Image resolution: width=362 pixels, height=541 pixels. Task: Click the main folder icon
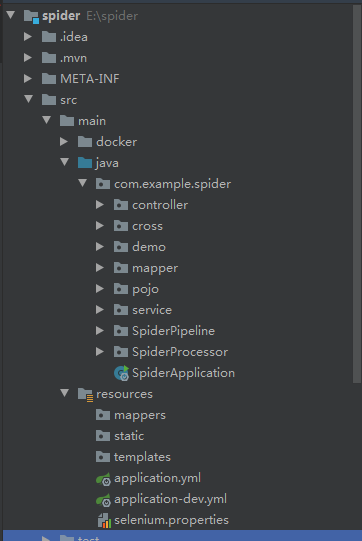67,121
